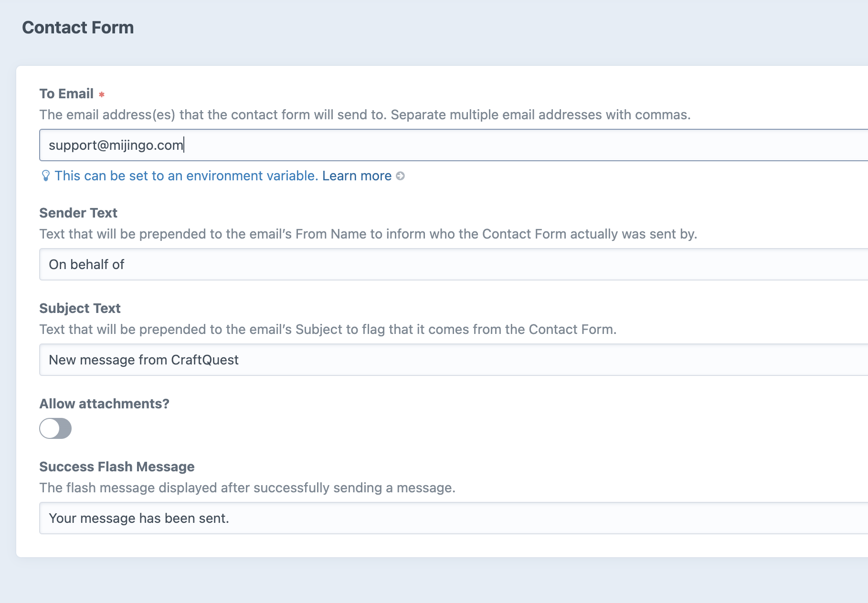Click the Sender Text input field

coord(454,264)
